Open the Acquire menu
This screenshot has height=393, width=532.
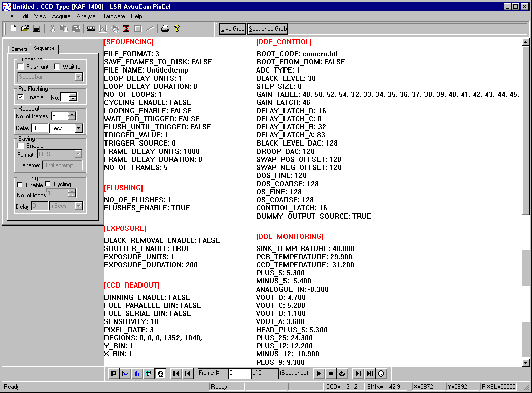(61, 16)
